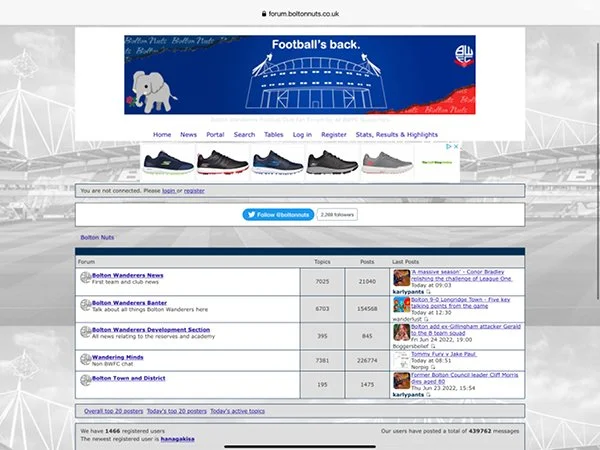Open Bolton Town and District forum
600x450 pixels.
129,378
